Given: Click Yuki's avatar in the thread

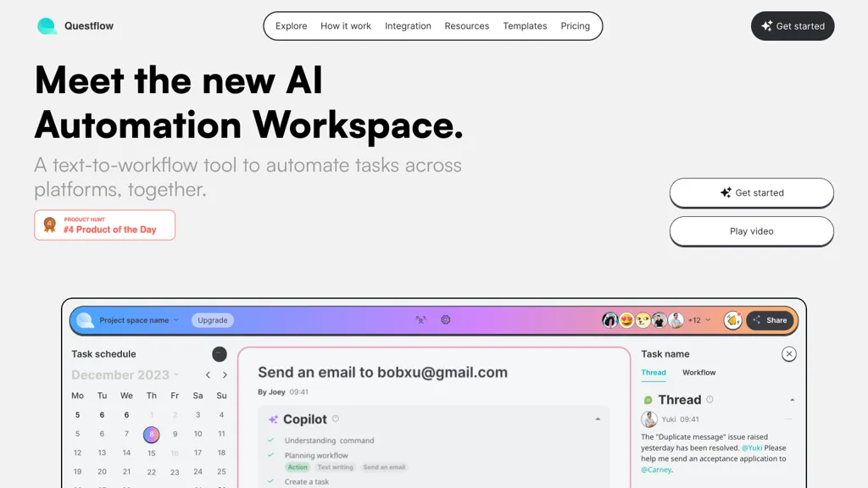Looking at the screenshot, I should click(649, 419).
